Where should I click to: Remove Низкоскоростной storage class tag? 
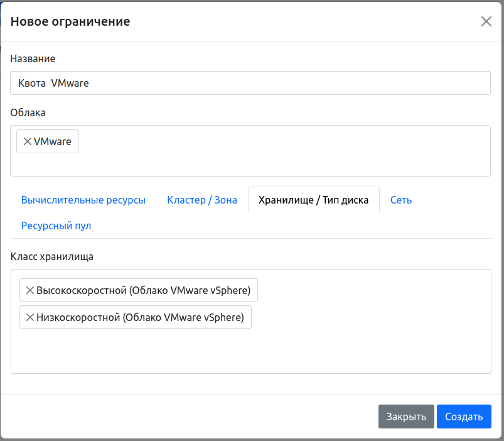point(29,318)
